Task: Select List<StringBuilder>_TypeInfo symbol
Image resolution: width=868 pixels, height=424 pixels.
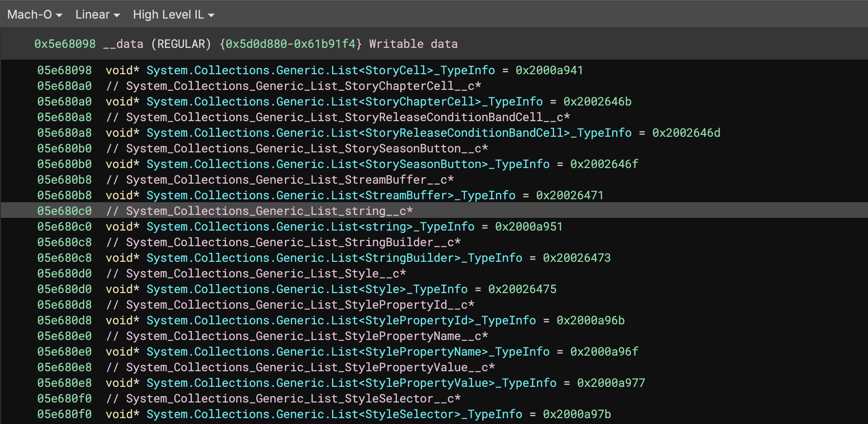Action: coord(334,258)
